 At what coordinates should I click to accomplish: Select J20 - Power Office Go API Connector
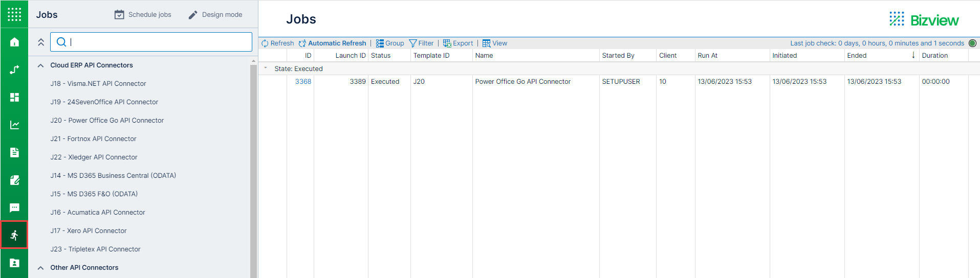(107, 120)
